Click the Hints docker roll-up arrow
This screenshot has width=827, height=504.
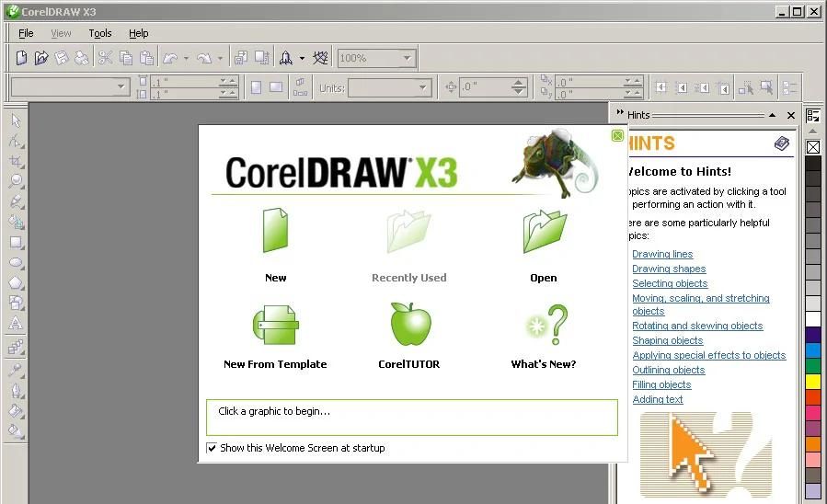tap(772, 115)
